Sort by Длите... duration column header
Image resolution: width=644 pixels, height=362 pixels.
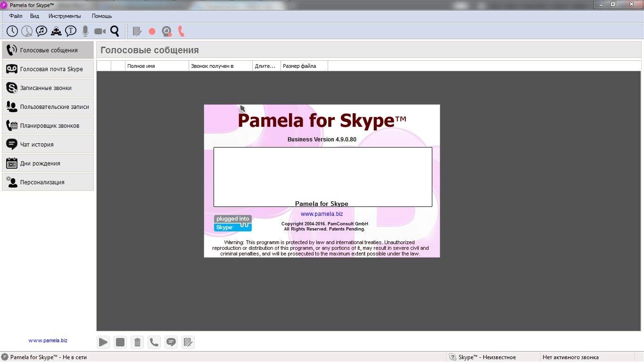[266, 66]
